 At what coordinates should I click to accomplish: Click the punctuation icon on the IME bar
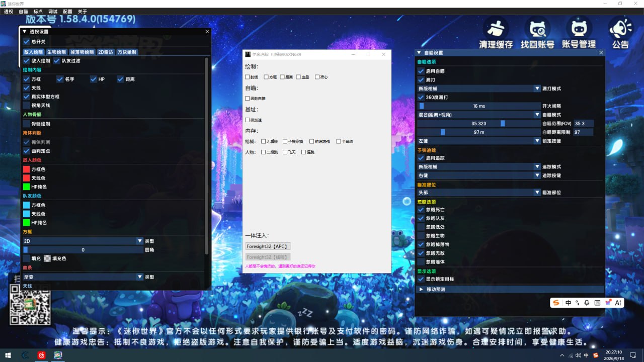click(x=578, y=303)
